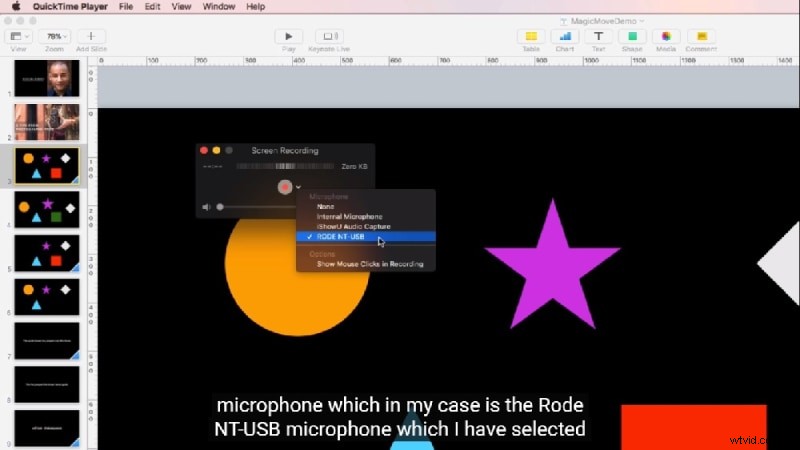Open the record options chevron
Image resolution: width=800 pixels, height=450 pixels.
point(298,187)
